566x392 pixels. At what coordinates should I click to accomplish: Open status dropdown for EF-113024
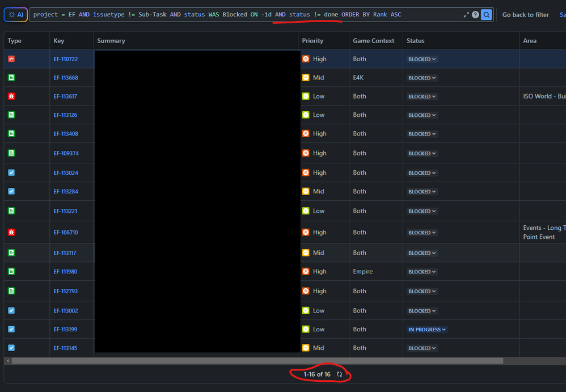422,173
